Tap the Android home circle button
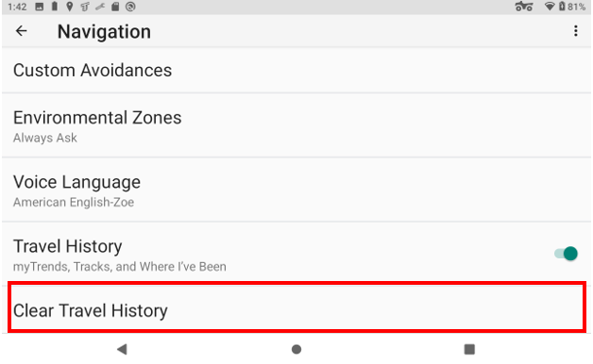The height and width of the screenshot is (364, 593). [x=296, y=349]
